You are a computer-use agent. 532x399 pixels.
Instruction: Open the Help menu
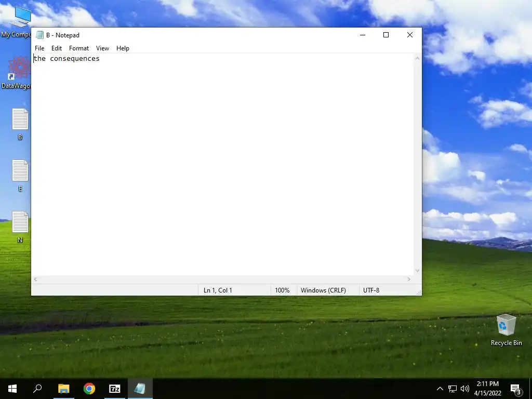(123, 48)
